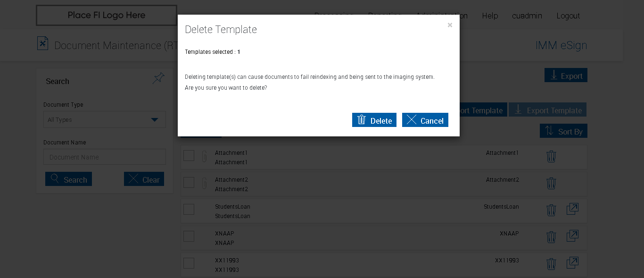Tick the checkbox for Attachment1
This screenshot has height=278, width=644.
click(x=189, y=155)
